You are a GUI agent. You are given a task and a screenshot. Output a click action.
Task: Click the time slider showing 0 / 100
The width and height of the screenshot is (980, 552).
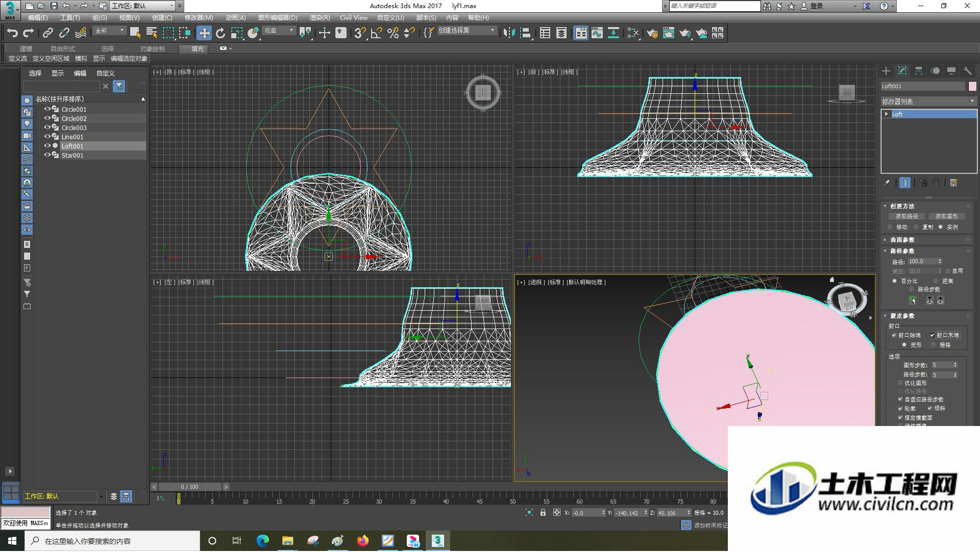point(190,487)
